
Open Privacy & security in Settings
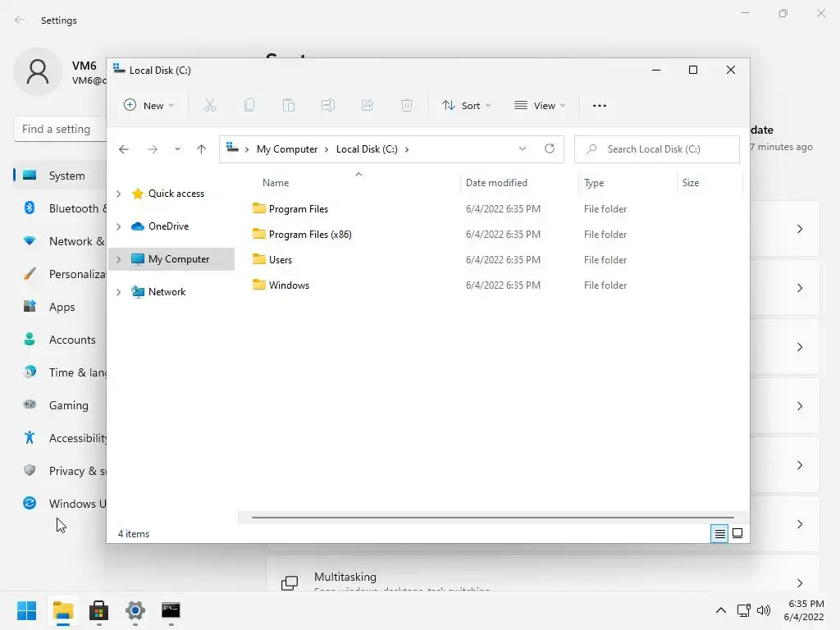(59, 471)
